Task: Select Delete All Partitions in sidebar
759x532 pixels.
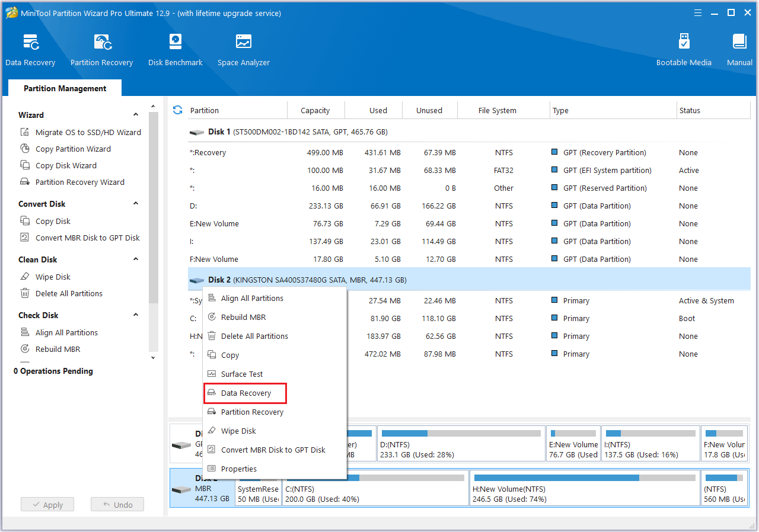Action: (62, 293)
